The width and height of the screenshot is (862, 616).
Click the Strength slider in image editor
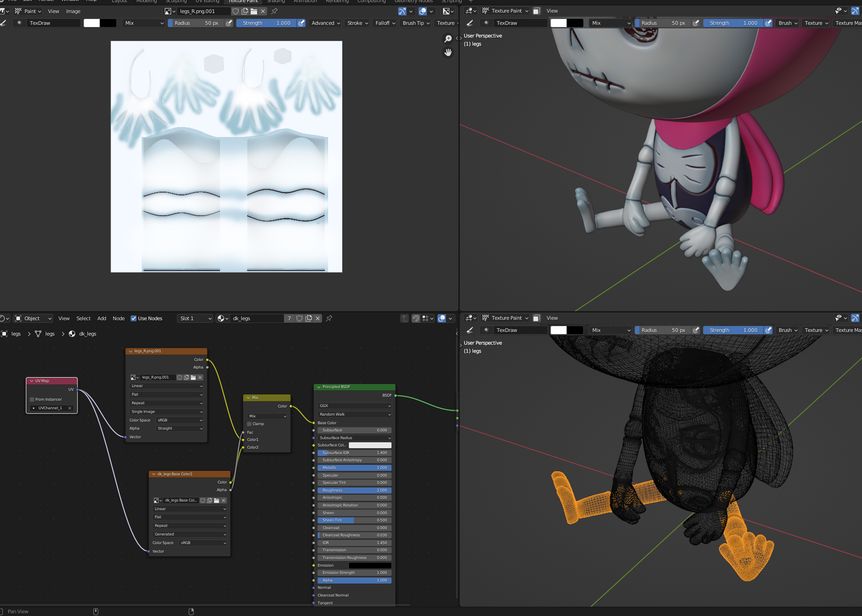pos(267,23)
